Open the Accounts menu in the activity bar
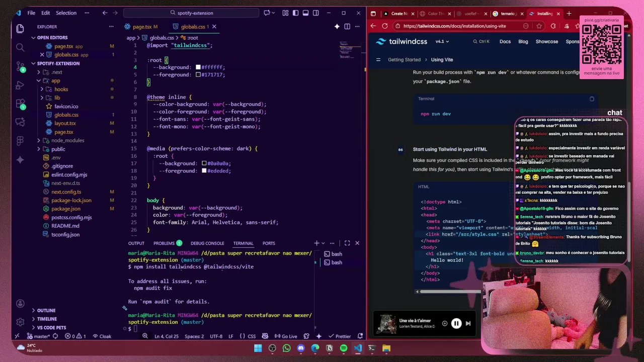 [20, 304]
